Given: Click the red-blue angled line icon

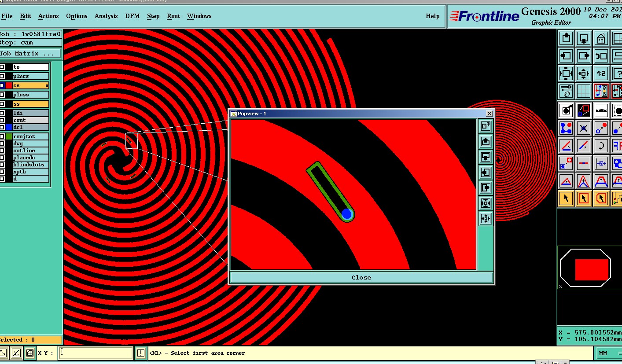Looking at the screenshot, I should 566,146.
